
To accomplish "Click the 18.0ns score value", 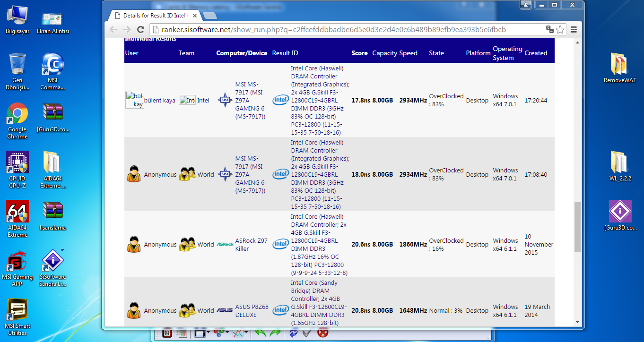I will [x=361, y=174].
